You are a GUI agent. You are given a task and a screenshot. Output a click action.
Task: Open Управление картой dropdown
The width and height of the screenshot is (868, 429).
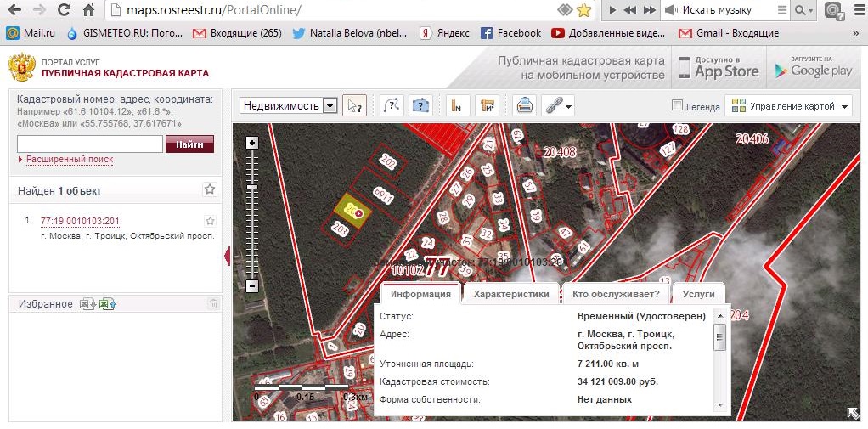(x=788, y=105)
